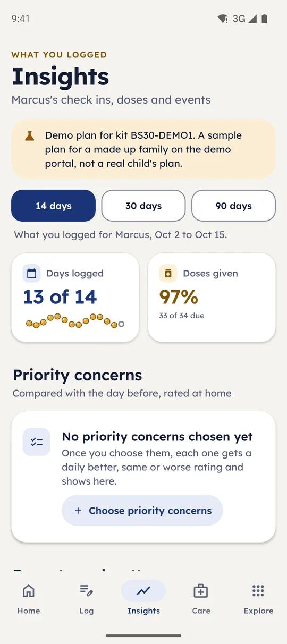Screen dimensions: 287x644
Task: Select the 14 days range
Action: 53,206
